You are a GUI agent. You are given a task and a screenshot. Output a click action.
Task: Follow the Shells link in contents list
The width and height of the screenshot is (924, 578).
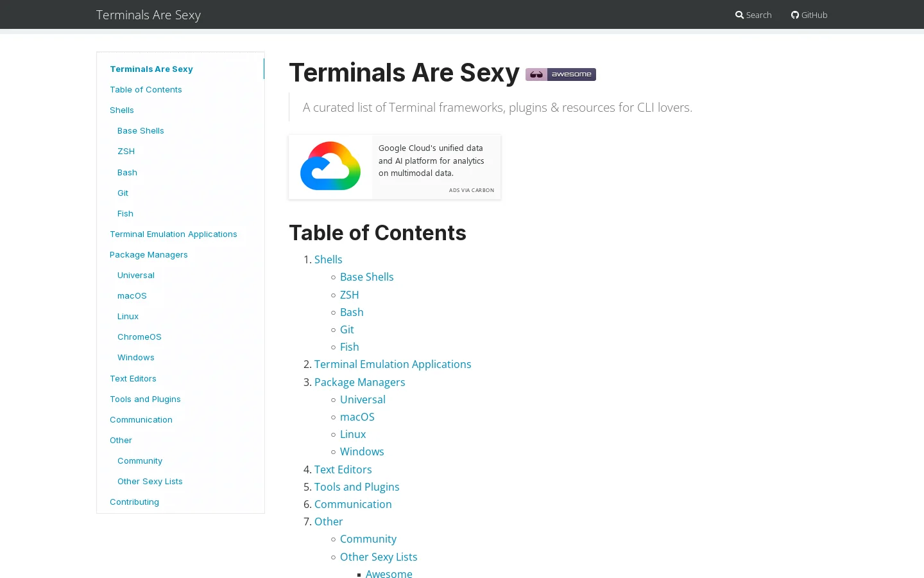329,259
